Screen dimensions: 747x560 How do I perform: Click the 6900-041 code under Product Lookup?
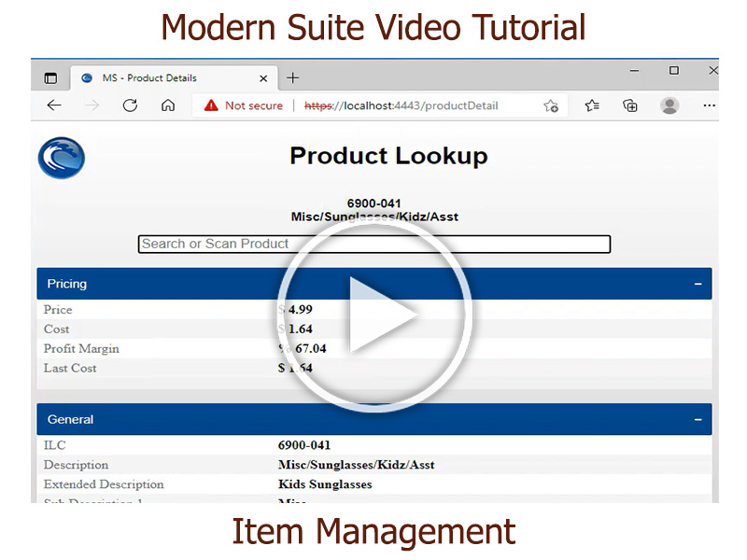pos(374,203)
